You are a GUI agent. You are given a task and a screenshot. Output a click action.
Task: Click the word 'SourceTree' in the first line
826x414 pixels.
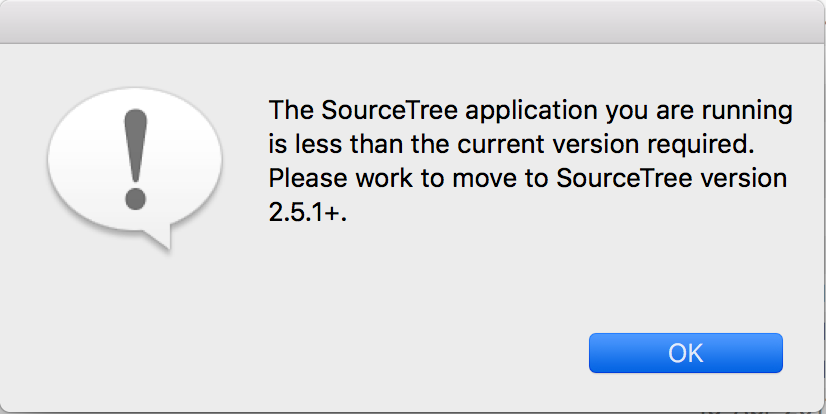pos(390,111)
